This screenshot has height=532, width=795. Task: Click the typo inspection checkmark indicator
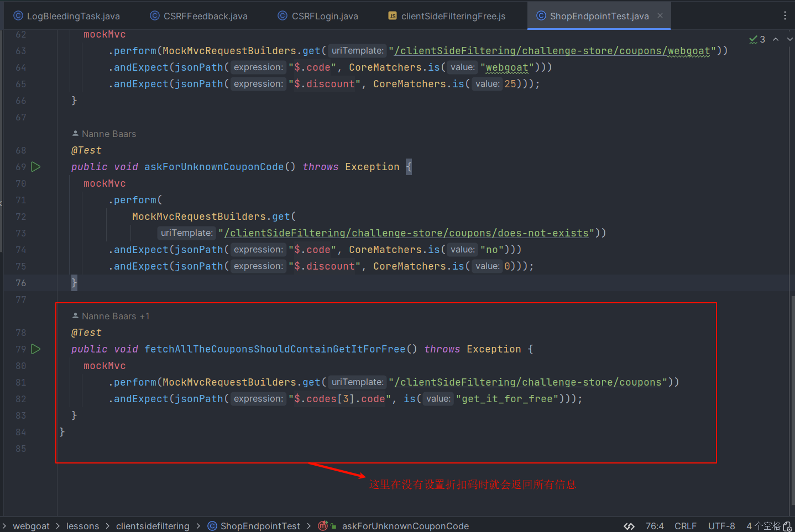point(757,39)
